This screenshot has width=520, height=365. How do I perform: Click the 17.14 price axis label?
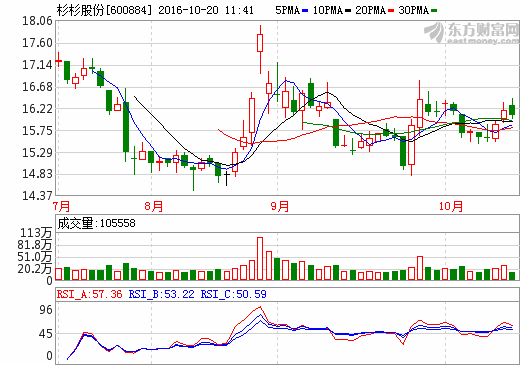point(37,65)
